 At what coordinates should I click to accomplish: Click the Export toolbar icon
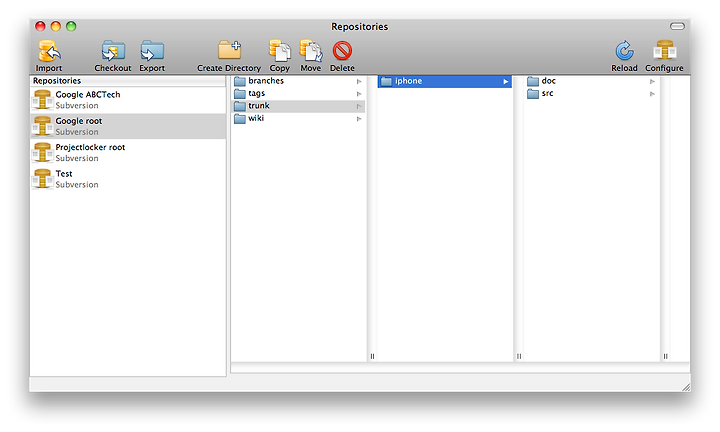click(152, 50)
